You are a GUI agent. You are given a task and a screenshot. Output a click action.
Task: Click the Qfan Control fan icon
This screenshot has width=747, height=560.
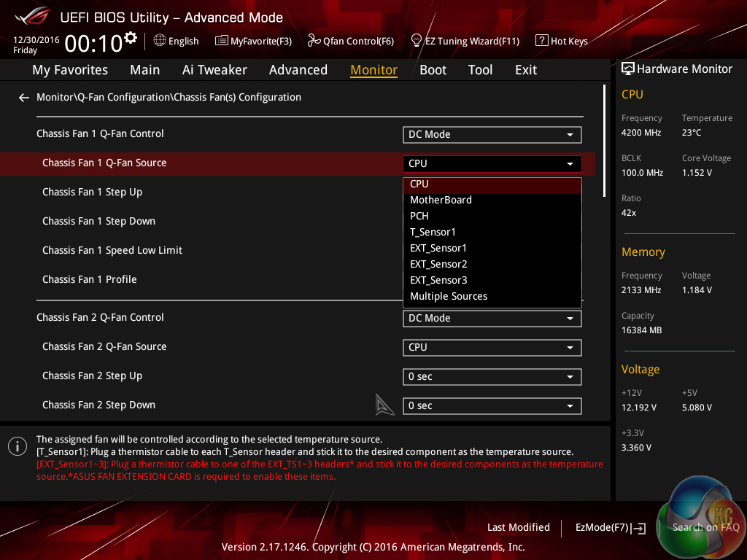tap(314, 41)
